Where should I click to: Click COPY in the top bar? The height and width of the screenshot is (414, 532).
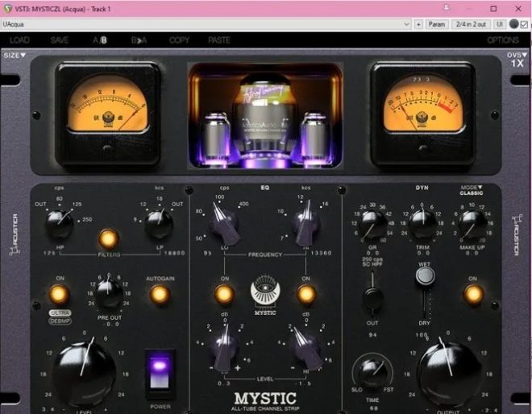point(179,40)
